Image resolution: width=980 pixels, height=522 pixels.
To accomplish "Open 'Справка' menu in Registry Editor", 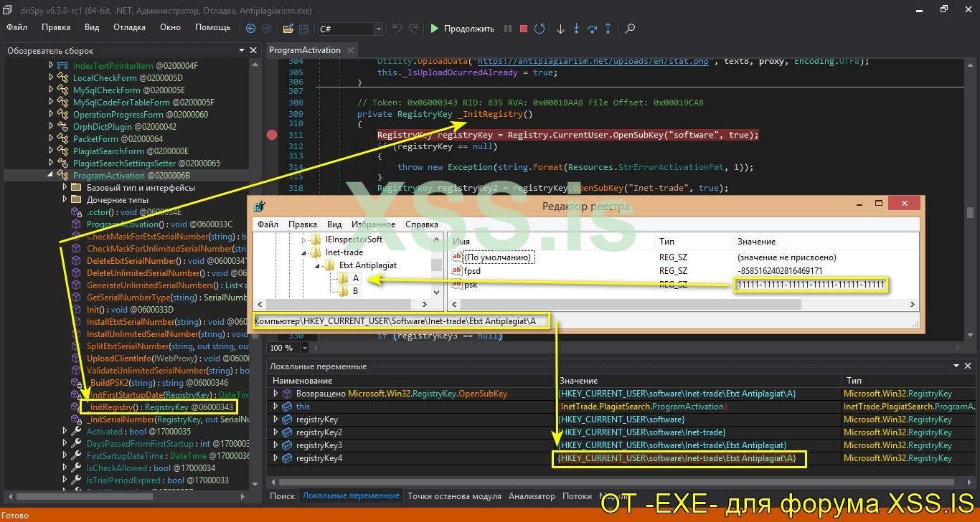I will coord(421,224).
